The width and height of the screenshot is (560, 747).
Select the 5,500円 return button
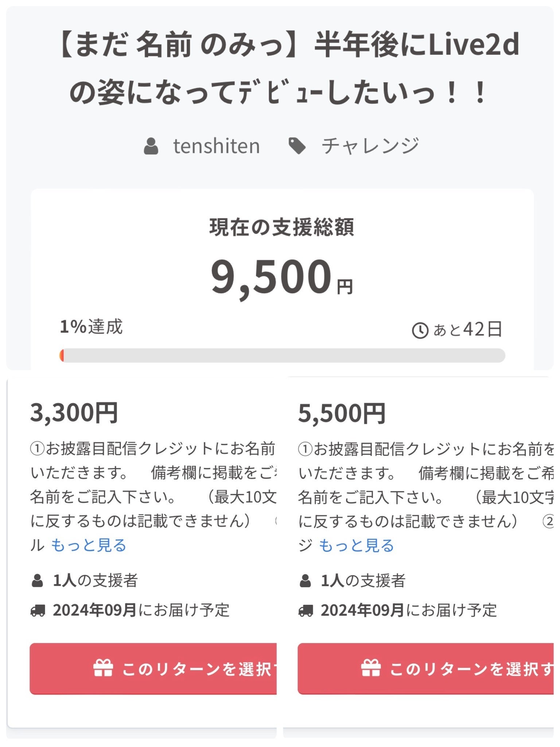pyautogui.click(x=425, y=669)
